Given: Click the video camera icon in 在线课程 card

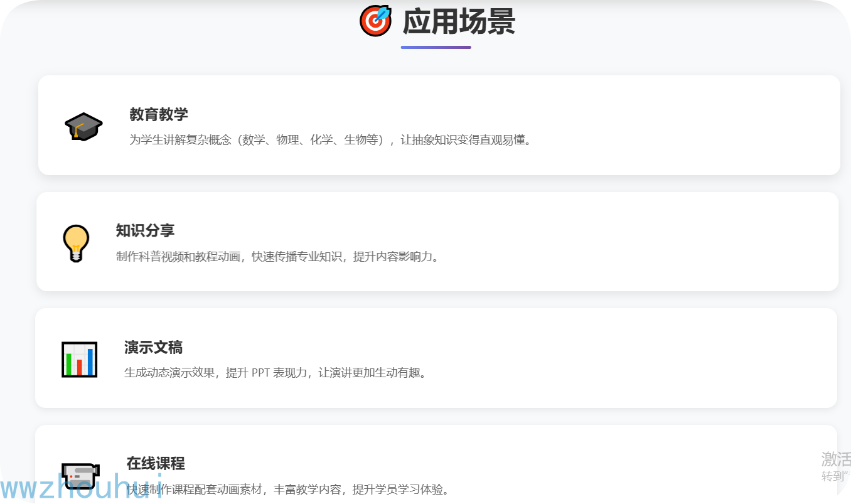Looking at the screenshot, I should [x=81, y=476].
